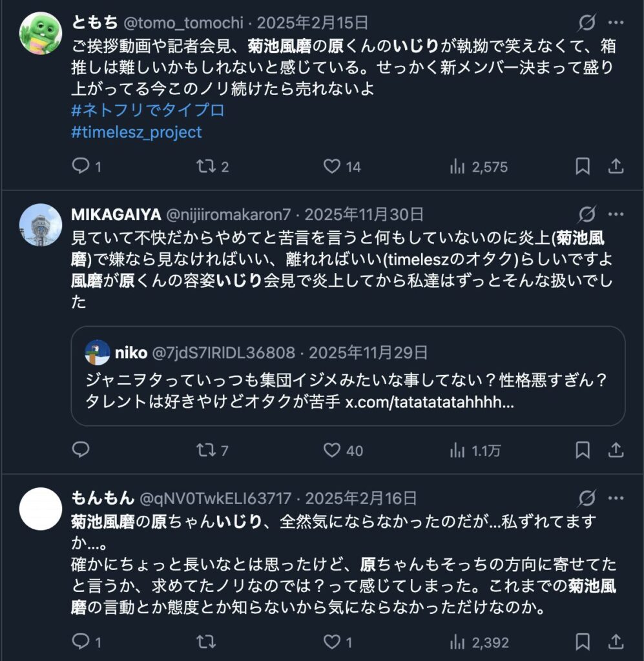
Task: Bookmark MIKAGAIYA's tweet
Action: pos(584,451)
